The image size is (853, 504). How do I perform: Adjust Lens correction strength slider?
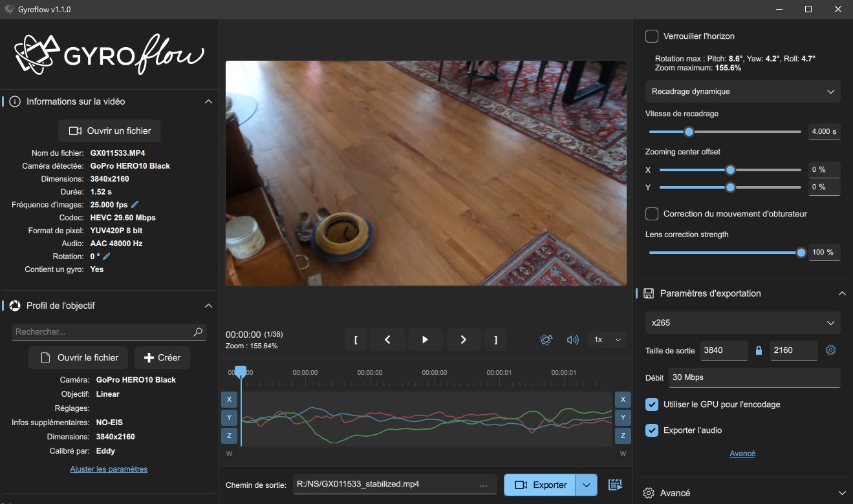(x=725, y=253)
